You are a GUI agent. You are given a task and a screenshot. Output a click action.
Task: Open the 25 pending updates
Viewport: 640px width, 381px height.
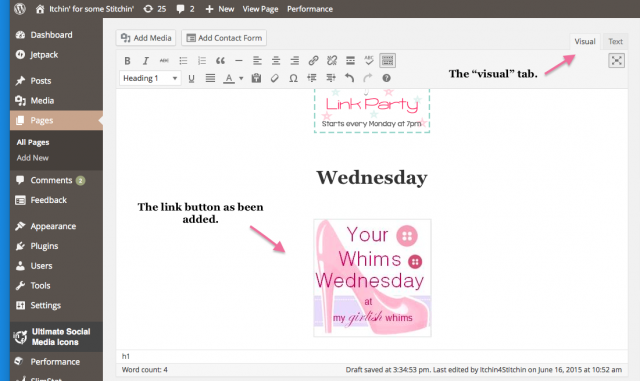point(155,9)
